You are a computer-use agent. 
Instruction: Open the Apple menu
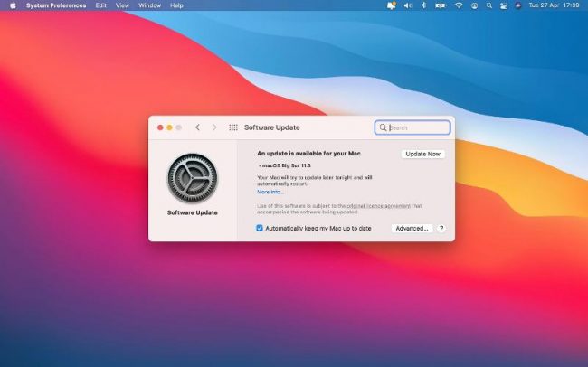coord(13,5)
